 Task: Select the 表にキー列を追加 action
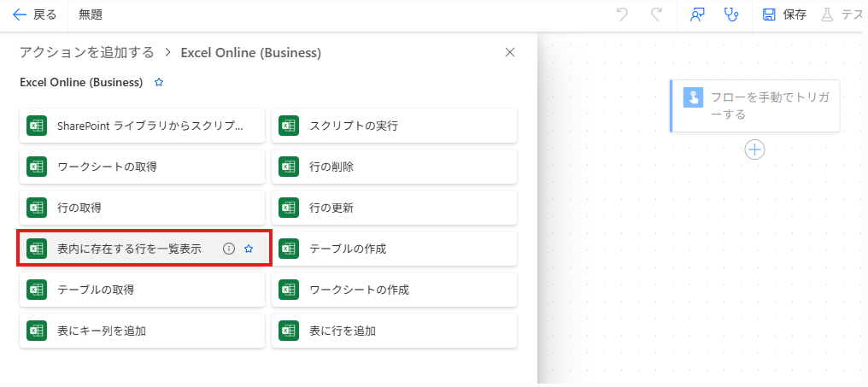(x=143, y=331)
